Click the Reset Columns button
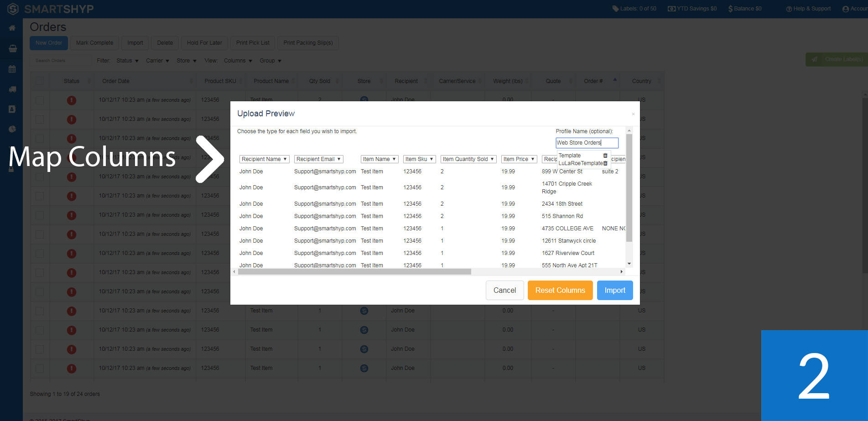Image resolution: width=868 pixels, height=421 pixels. (560, 290)
